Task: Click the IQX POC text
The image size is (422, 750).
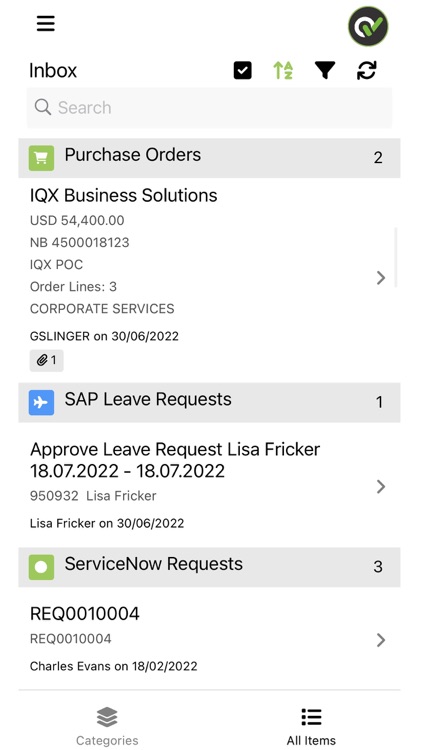Action: tap(56, 265)
